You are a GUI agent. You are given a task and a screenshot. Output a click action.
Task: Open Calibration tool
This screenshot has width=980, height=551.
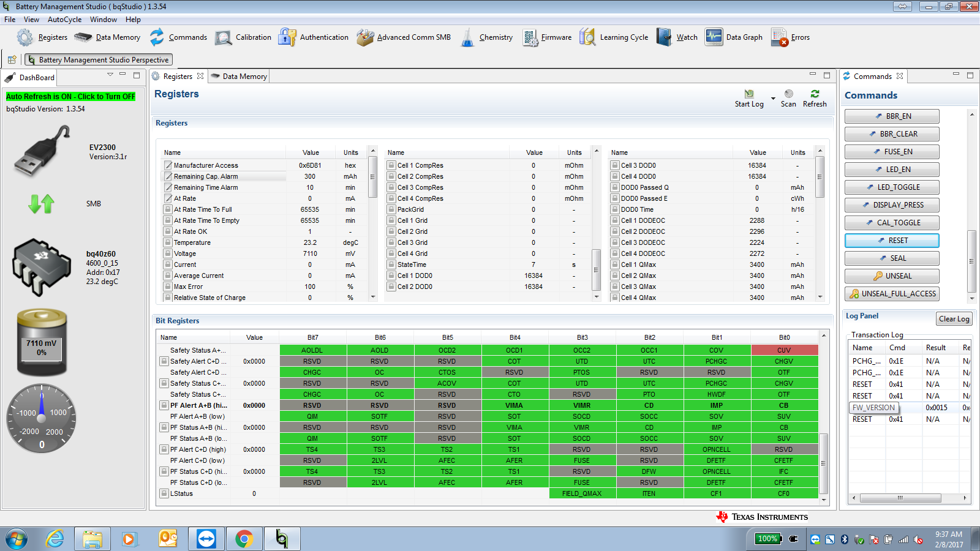[x=223, y=37]
